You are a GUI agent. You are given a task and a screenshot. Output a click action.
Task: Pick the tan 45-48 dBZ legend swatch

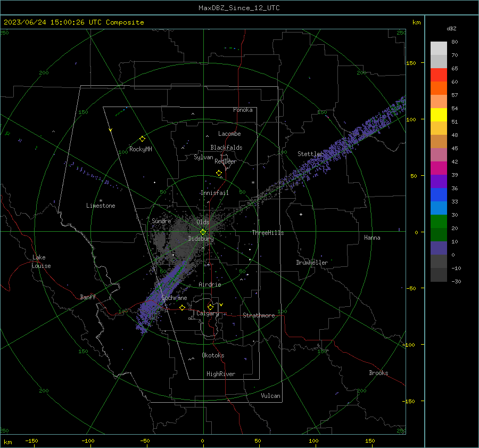click(439, 142)
